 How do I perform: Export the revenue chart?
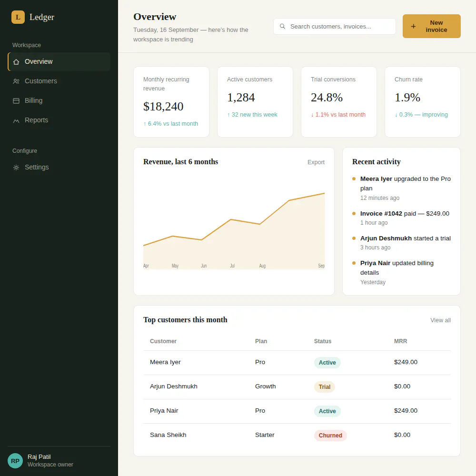point(316,162)
